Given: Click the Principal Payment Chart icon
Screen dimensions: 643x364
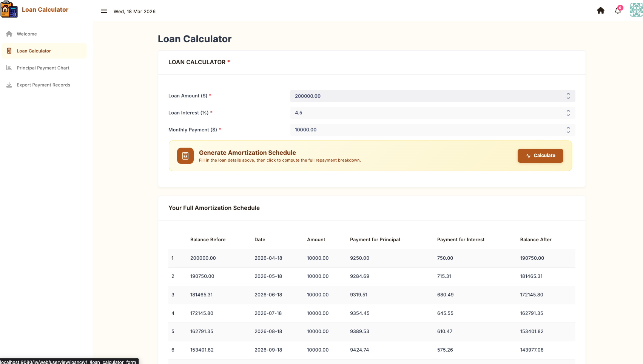Looking at the screenshot, I should click(x=9, y=68).
